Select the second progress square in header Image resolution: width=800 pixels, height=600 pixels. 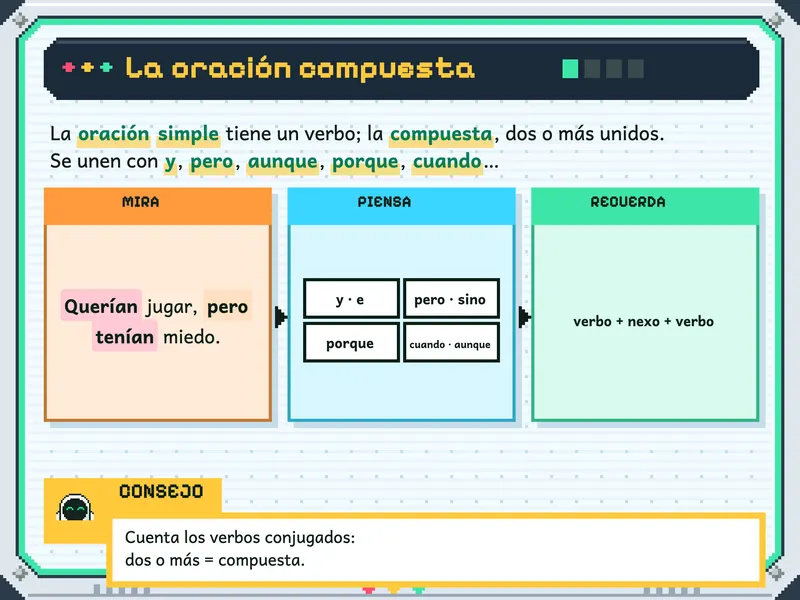[592, 68]
